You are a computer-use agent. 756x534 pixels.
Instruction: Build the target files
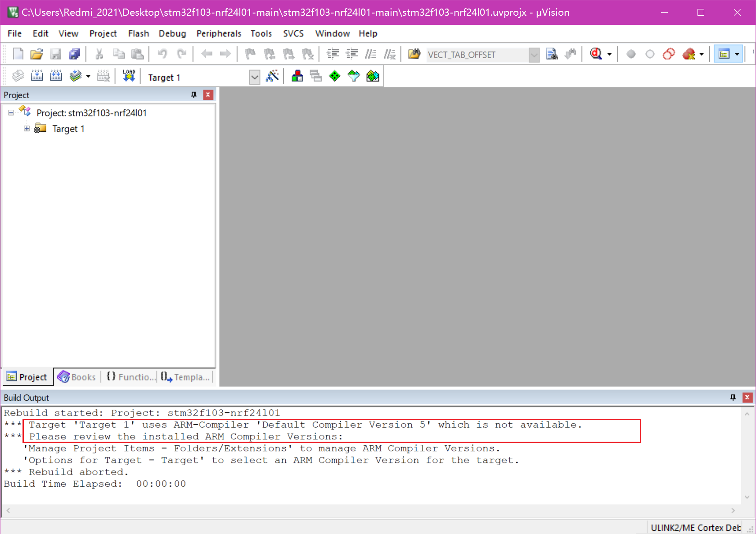[37, 76]
